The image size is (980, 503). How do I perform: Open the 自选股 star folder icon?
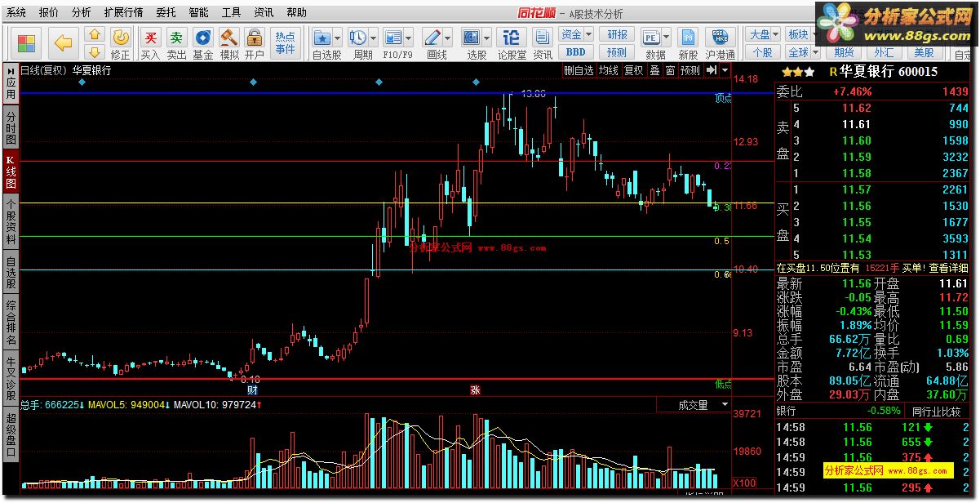(322, 37)
